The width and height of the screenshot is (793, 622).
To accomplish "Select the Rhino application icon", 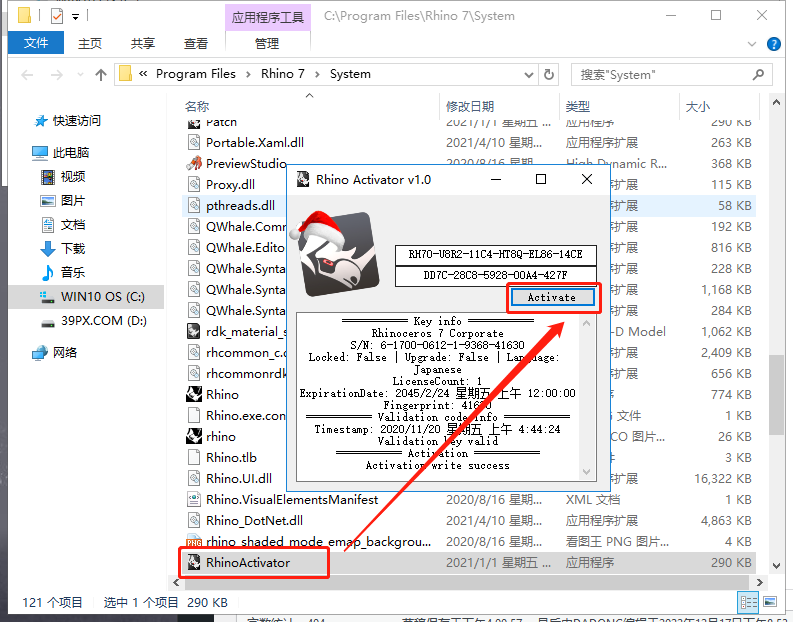I will coord(194,394).
